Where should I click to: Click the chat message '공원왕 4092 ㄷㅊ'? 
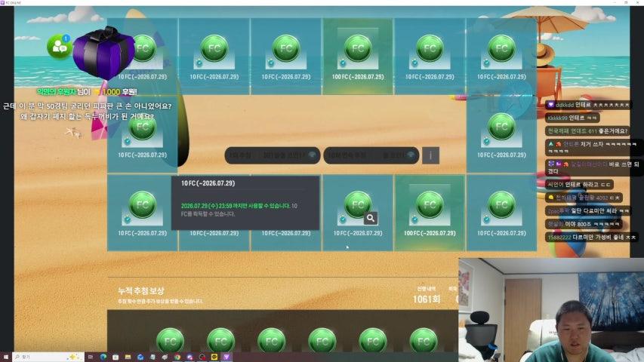click(584, 198)
